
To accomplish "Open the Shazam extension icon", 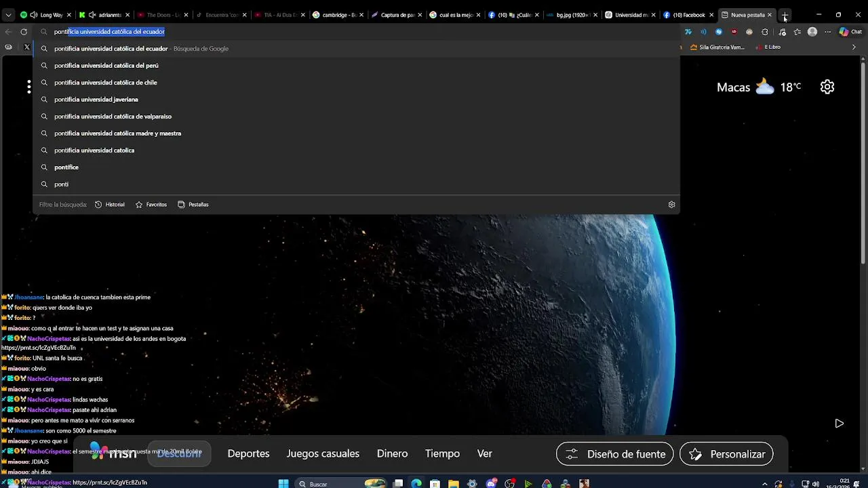I will click(x=719, y=32).
